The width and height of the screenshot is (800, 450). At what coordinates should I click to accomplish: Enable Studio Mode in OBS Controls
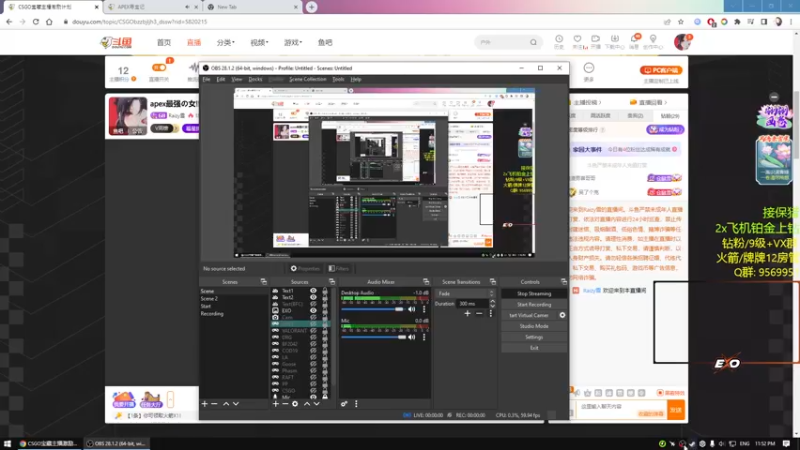(534, 326)
